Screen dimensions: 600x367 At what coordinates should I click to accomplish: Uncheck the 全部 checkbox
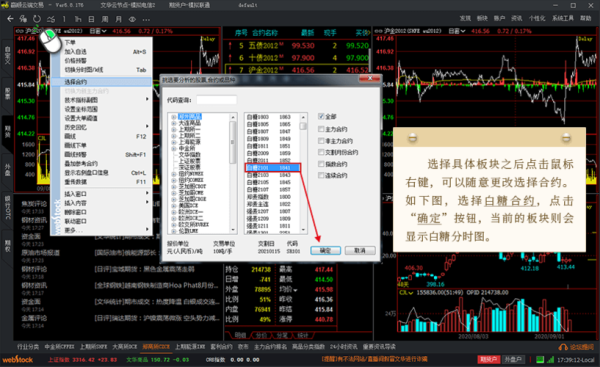click(321, 116)
